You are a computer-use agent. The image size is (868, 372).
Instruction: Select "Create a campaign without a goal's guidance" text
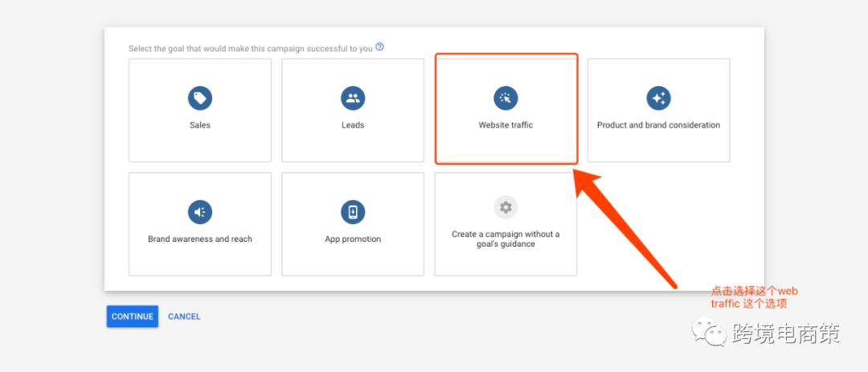click(506, 239)
